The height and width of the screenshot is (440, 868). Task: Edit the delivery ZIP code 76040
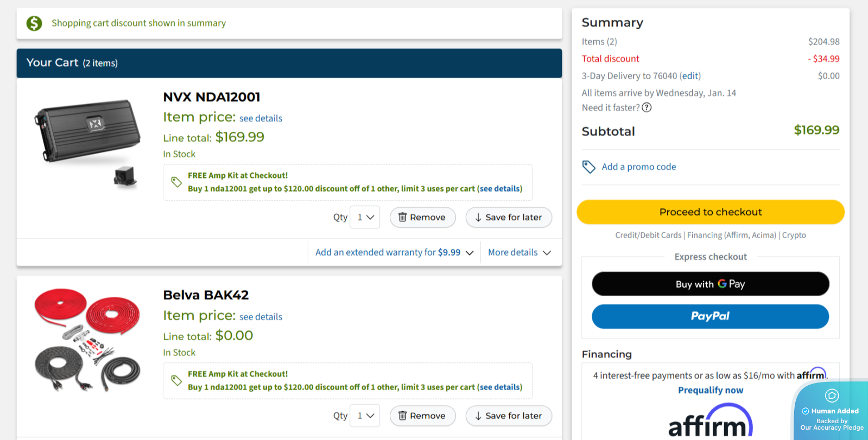coord(690,76)
